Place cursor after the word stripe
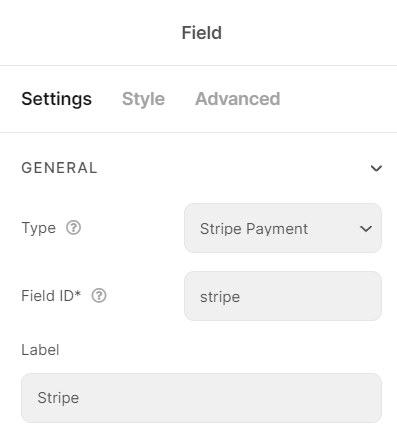The image size is (397, 430). click(241, 297)
